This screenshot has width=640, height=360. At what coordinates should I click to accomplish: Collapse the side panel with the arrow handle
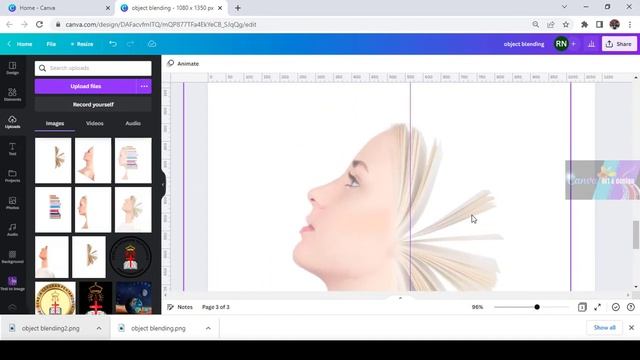pos(163,184)
